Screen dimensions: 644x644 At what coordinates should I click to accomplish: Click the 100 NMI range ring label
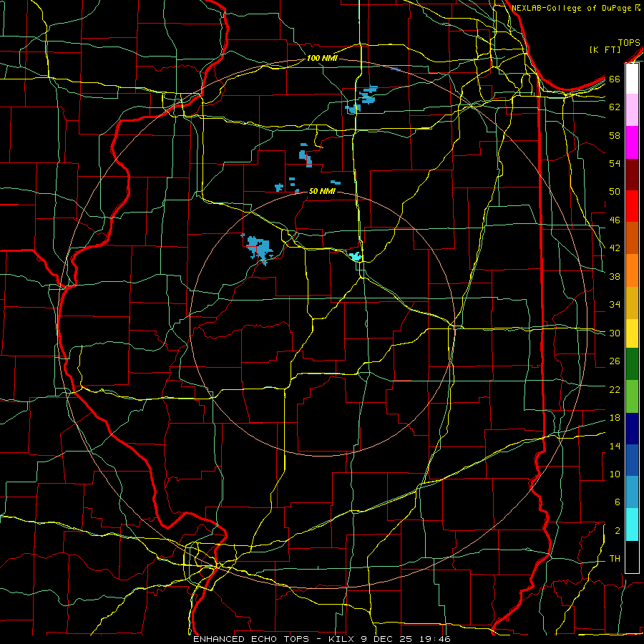tap(322, 59)
